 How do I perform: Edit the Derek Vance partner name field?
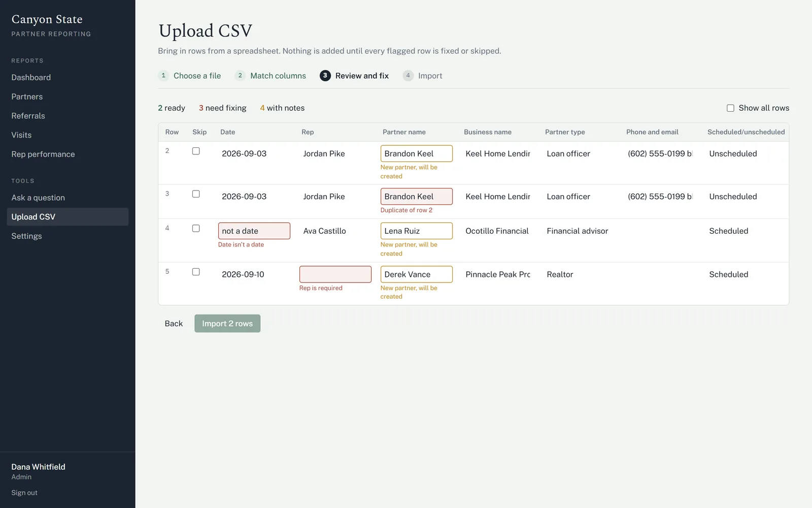(x=417, y=274)
